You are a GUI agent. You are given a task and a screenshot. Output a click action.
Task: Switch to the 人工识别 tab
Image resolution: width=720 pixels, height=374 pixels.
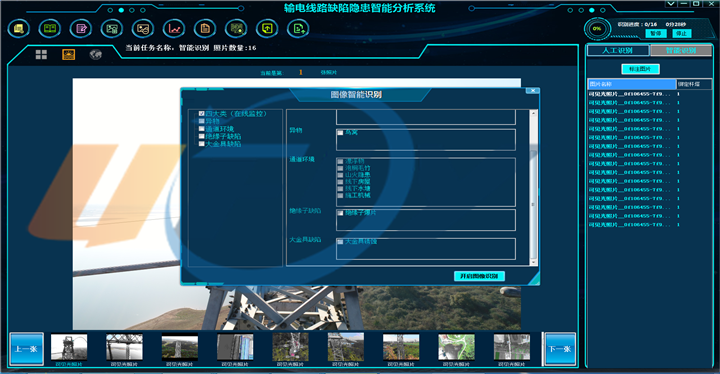[618, 51]
